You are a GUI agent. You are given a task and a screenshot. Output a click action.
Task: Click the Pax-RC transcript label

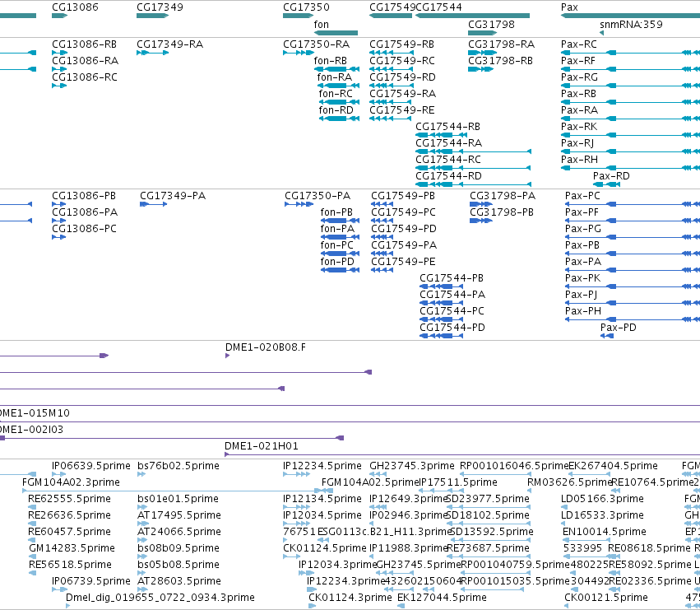(x=578, y=44)
